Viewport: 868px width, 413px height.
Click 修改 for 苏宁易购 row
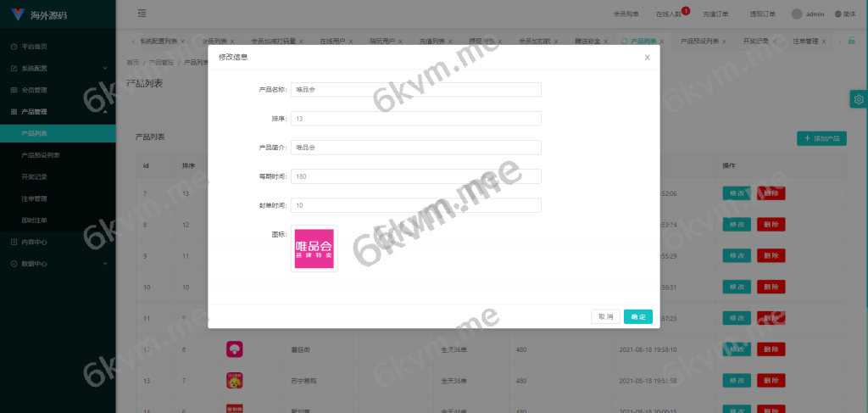tap(737, 380)
